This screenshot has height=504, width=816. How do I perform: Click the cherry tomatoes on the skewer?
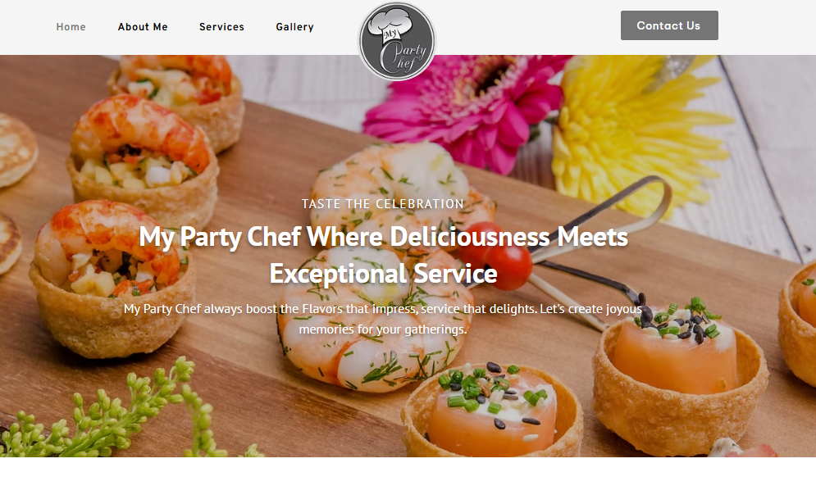pos(495,256)
